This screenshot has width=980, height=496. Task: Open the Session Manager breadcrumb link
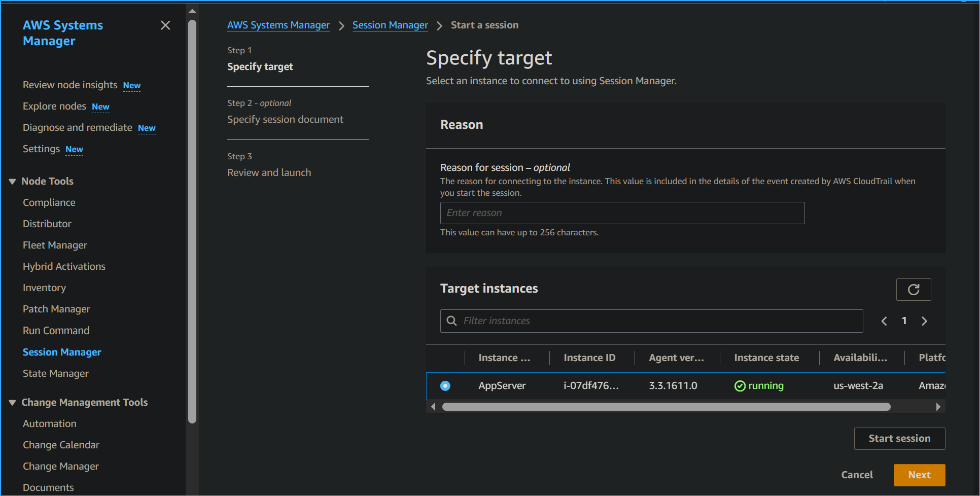390,25
